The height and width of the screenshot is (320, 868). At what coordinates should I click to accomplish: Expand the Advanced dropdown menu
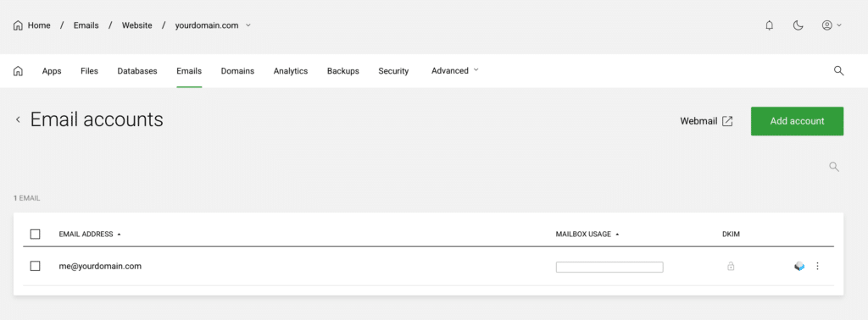(455, 71)
